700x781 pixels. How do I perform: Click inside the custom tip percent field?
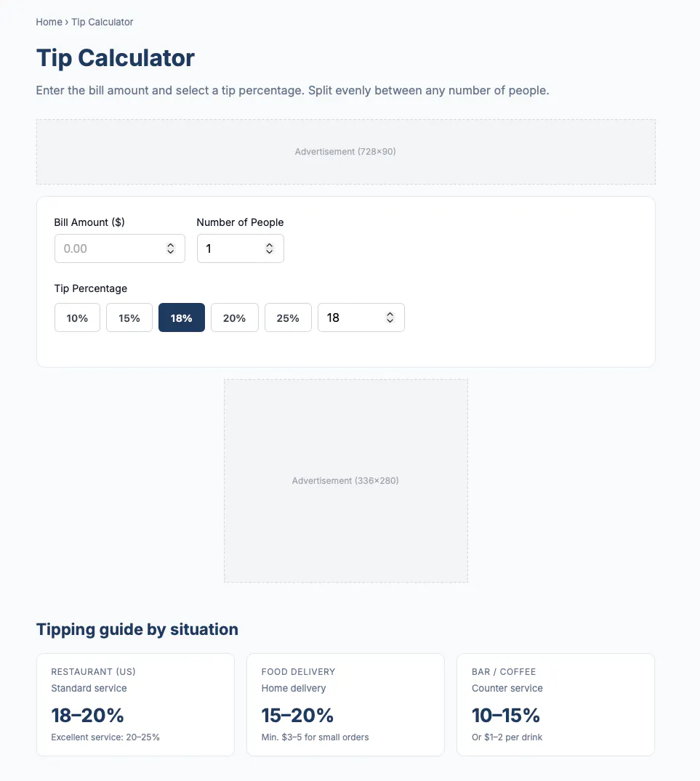point(361,317)
